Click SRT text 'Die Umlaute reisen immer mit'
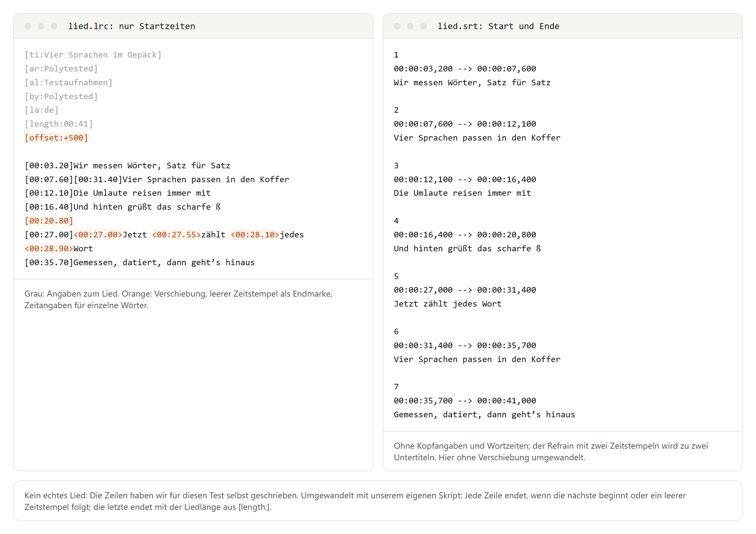The height and width of the screenshot is (534, 756). [463, 193]
